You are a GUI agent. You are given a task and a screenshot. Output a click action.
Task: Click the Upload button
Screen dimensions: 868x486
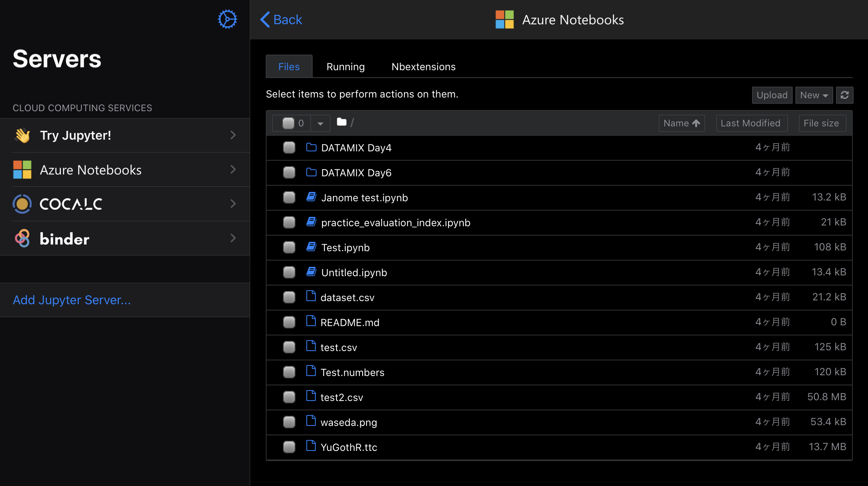point(772,95)
